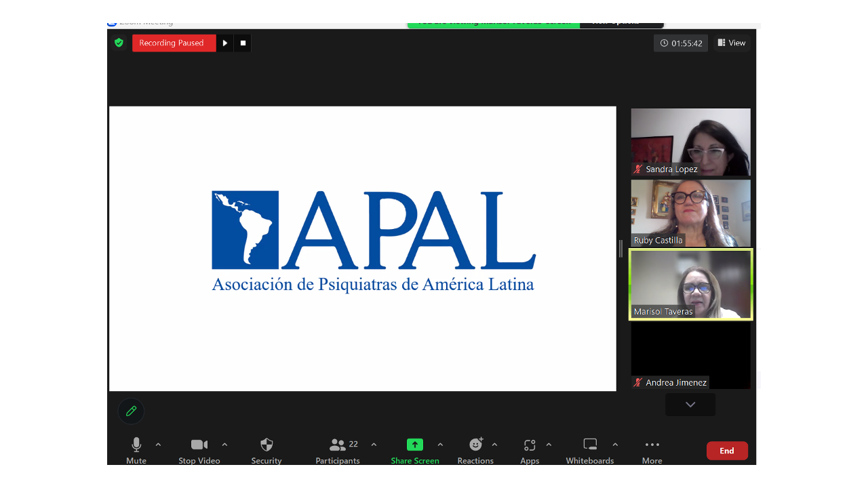The width and height of the screenshot is (868, 488).
Task: Show more participants with down chevron
Action: point(690,405)
